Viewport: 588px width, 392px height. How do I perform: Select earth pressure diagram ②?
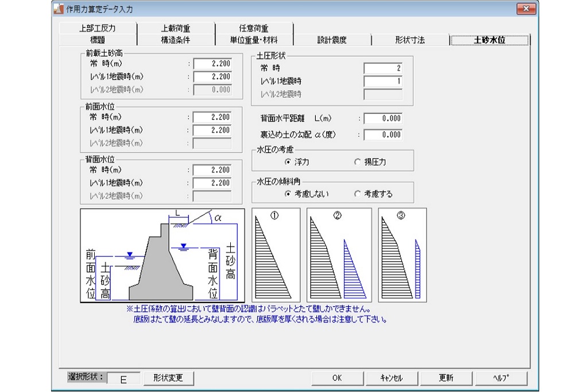[x=338, y=255]
